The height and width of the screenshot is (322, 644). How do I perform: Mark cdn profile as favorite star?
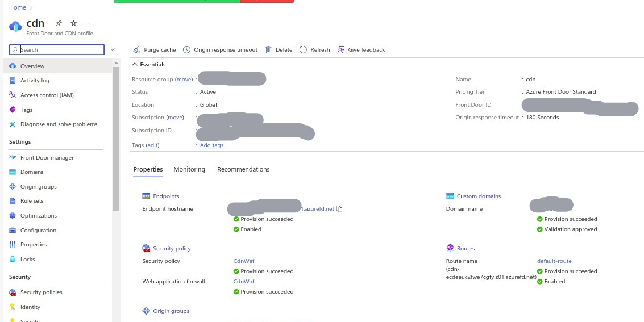(73, 23)
